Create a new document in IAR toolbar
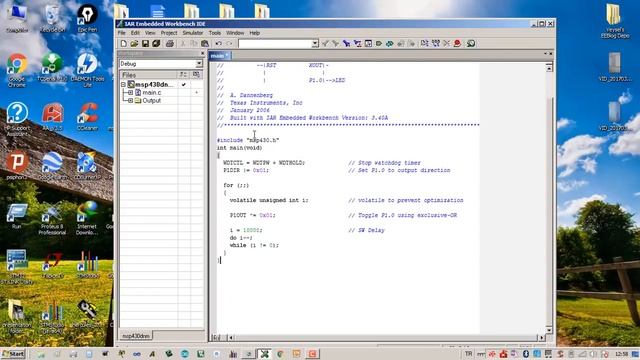 coord(124,43)
